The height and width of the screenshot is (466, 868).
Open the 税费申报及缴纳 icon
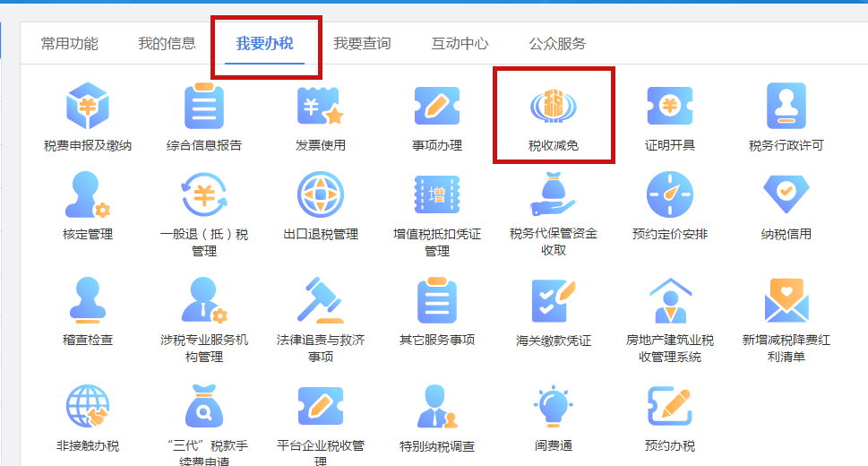pos(88,105)
